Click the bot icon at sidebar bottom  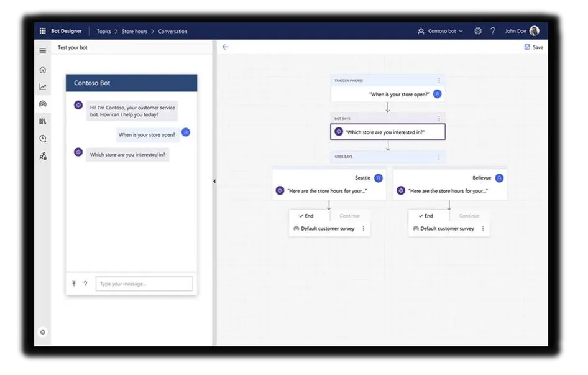pos(43,332)
